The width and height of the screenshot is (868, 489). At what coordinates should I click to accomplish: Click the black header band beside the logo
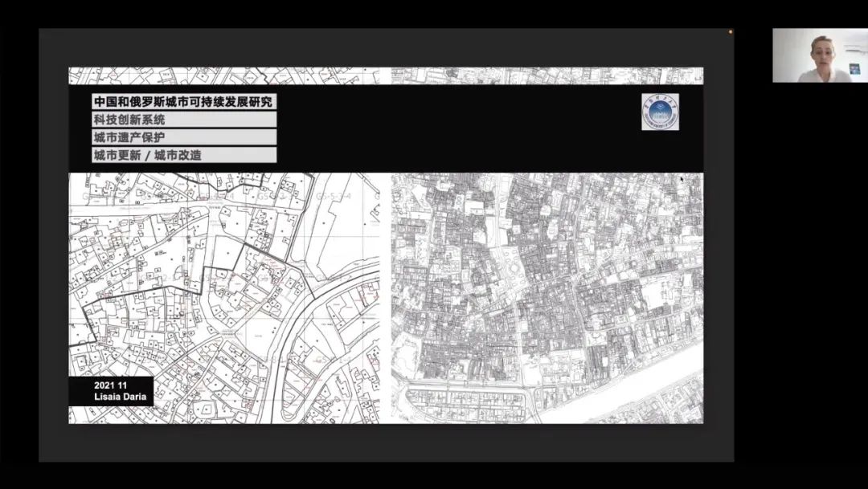(x=482, y=128)
